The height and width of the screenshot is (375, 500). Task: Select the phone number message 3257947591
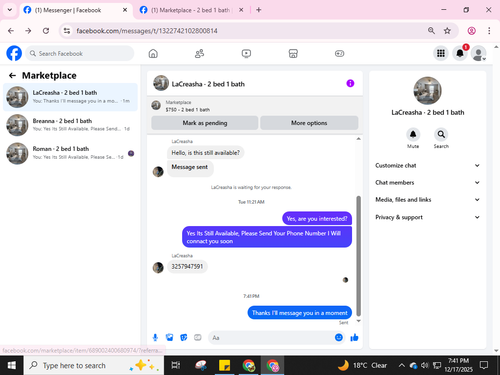click(187, 266)
